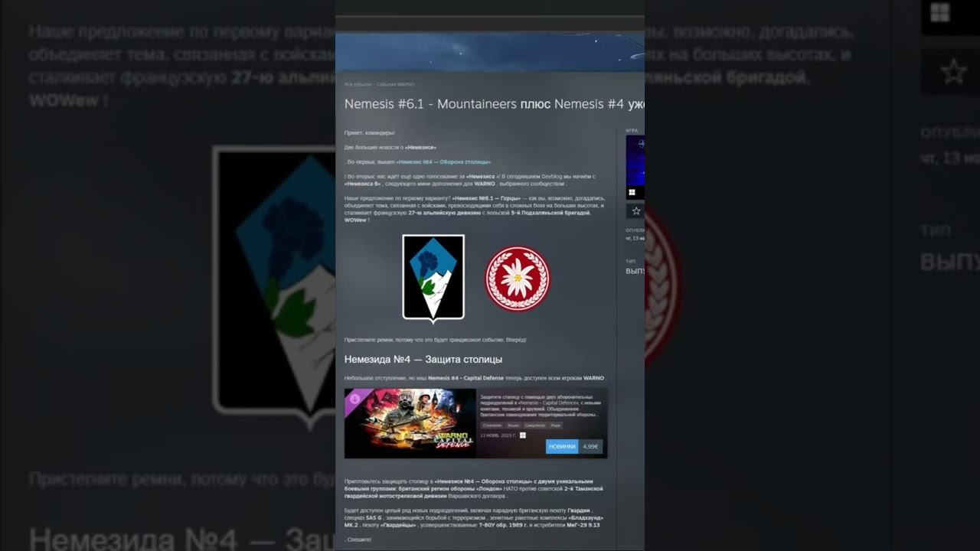The height and width of the screenshot is (551, 980).
Task: Click the 'Привет, командиры!' greeting text
Action: coord(370,133)
